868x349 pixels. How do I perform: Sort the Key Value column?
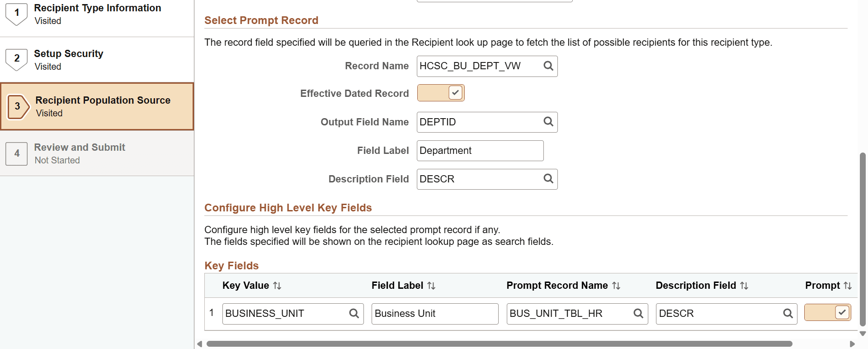tap(276, 286)
